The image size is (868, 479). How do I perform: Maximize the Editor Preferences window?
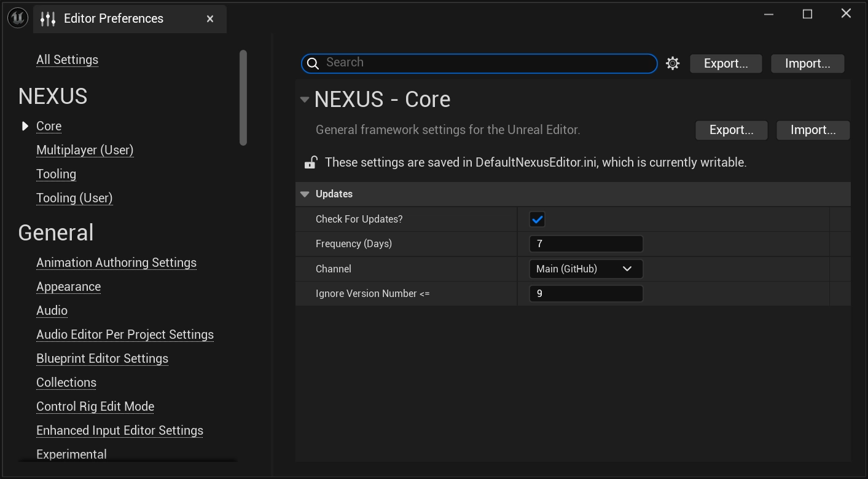807,14
